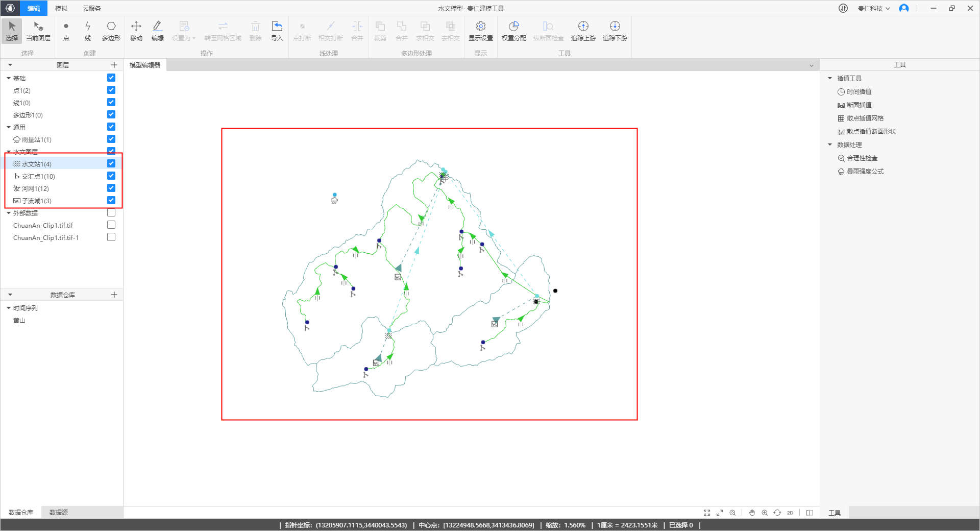Activate the 移动 move tool

tap(136, 31)
